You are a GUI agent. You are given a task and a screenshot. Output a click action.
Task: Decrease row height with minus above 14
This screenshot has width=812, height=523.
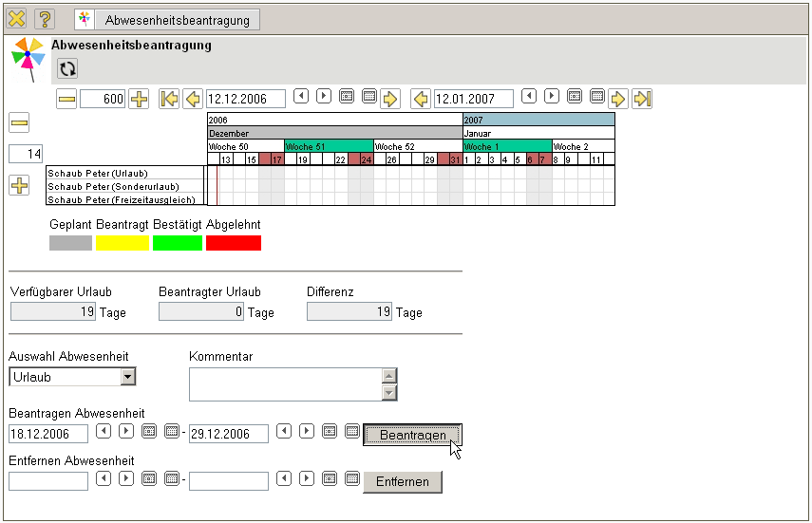tap(19, 123)
